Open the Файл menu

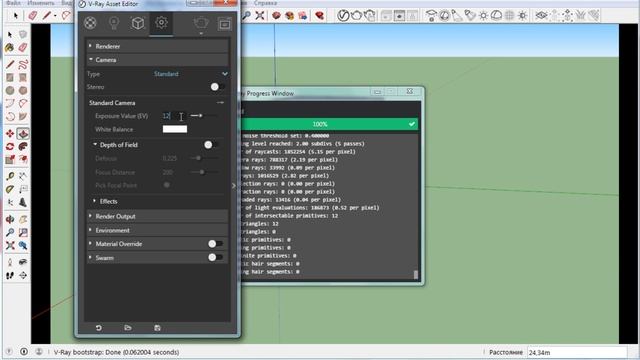(13, 3)
